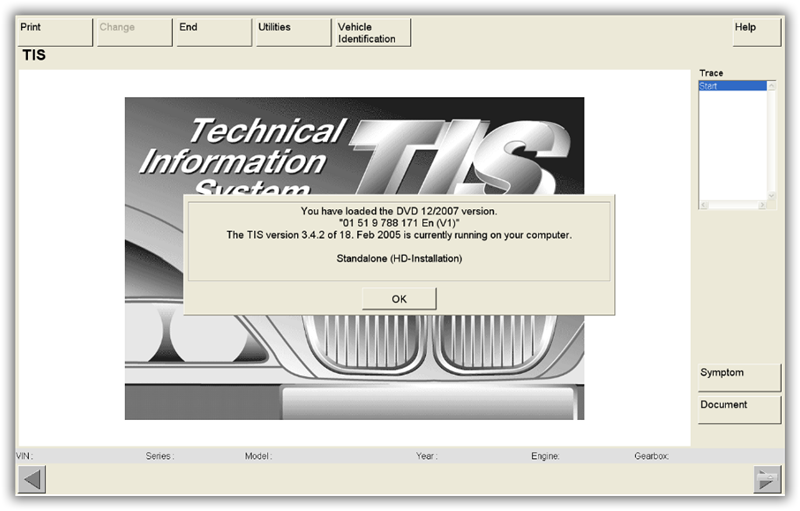Confirm the version dialog with OK

click(399, 299)
